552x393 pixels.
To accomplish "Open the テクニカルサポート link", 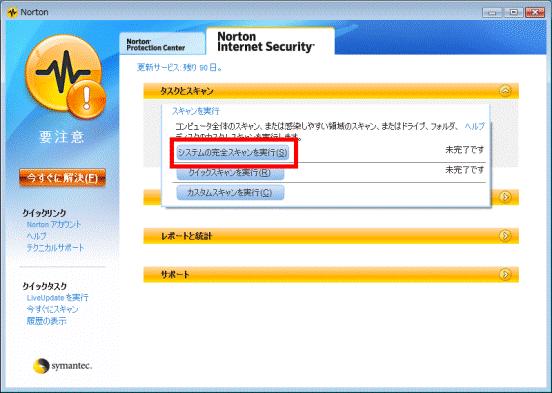I will point(55,248).
